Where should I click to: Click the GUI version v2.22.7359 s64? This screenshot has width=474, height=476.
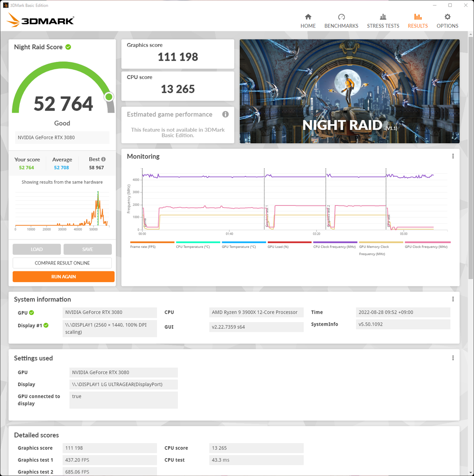coord(256,327)
